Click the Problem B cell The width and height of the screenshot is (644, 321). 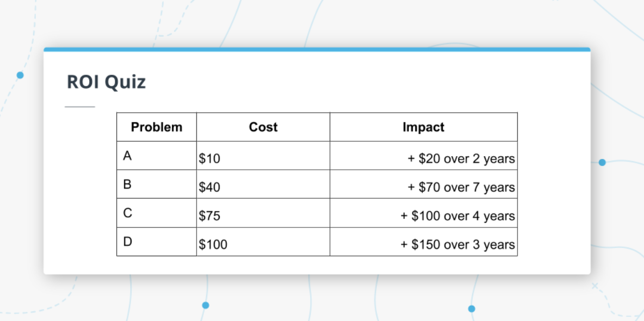point(157,184)
